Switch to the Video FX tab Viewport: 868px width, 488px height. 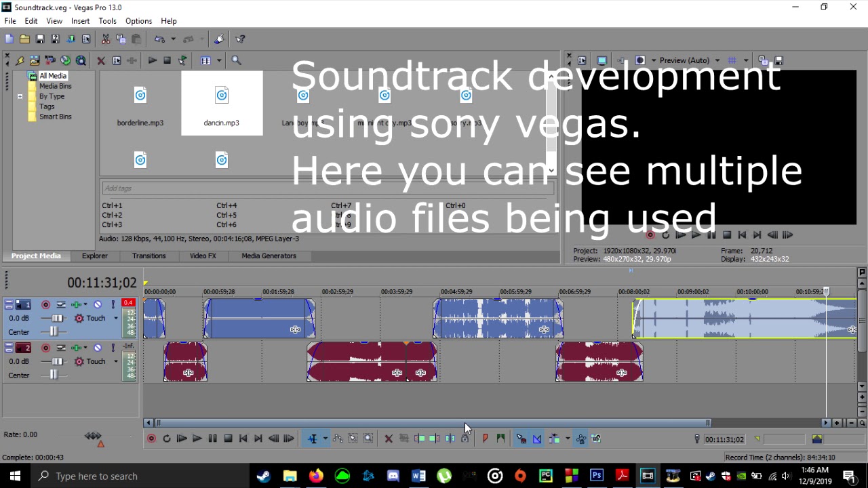tap(203, 256)
